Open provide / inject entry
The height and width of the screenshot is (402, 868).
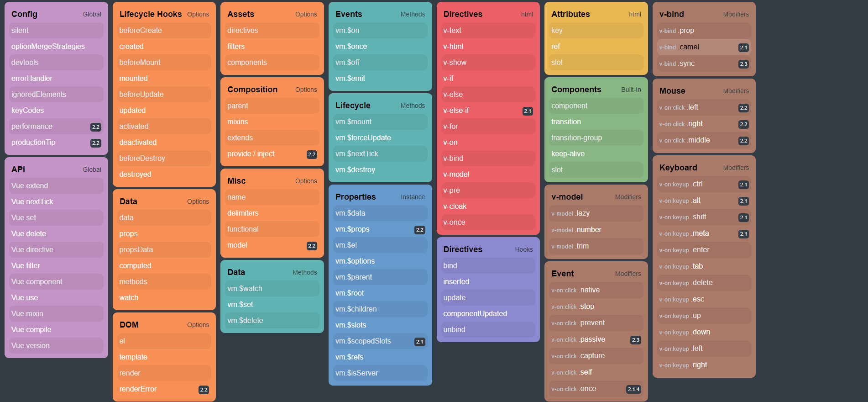coord(272,154)
